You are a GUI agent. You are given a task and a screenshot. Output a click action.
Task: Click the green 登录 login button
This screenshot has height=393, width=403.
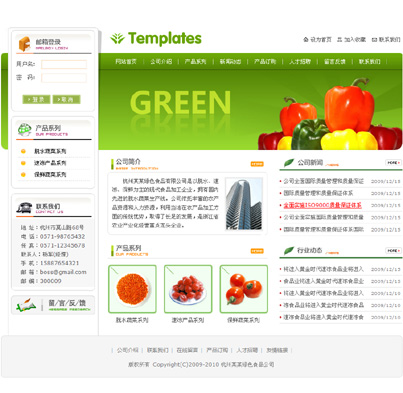(36, 99)
